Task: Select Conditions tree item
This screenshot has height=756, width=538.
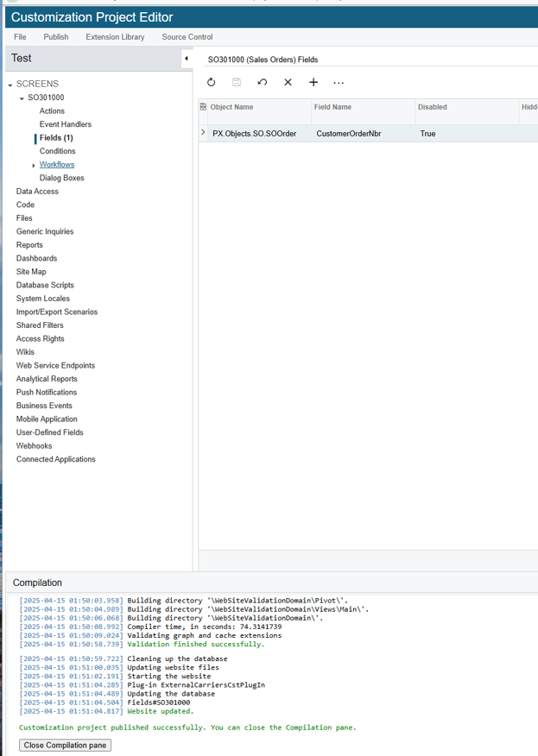Action: 57,151
